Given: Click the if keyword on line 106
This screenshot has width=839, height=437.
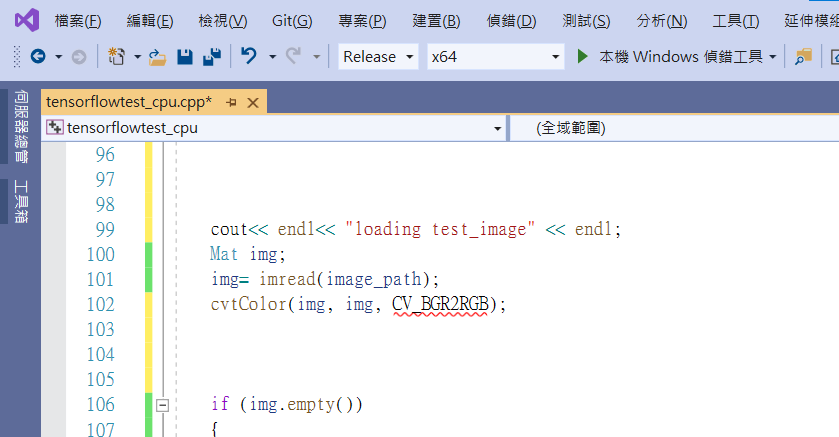Looking at the screenshot, I should [220, 404].
